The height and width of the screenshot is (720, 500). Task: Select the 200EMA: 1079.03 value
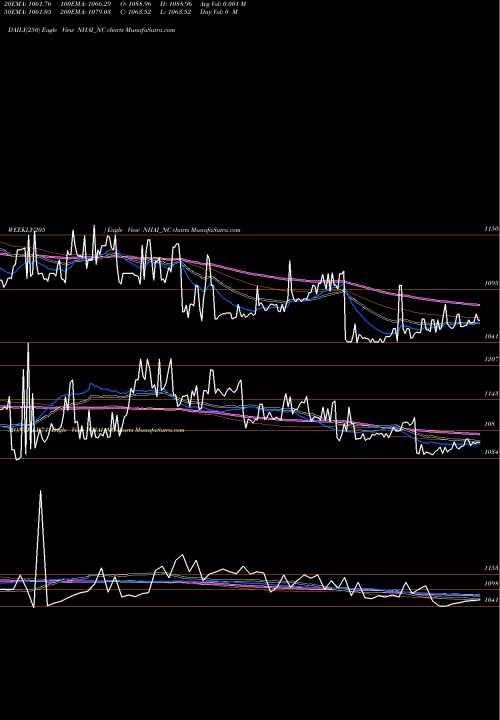click(85, 12)
